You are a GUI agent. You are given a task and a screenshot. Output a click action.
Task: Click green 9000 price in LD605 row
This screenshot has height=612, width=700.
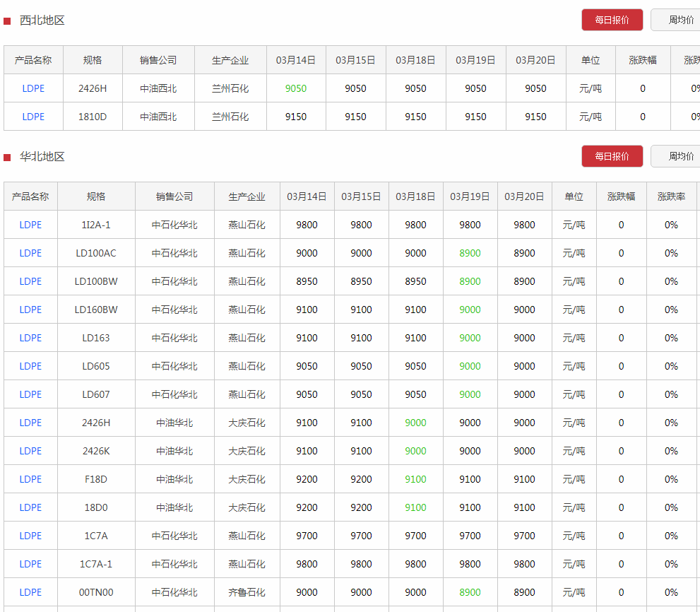click(x=470, y=366)
